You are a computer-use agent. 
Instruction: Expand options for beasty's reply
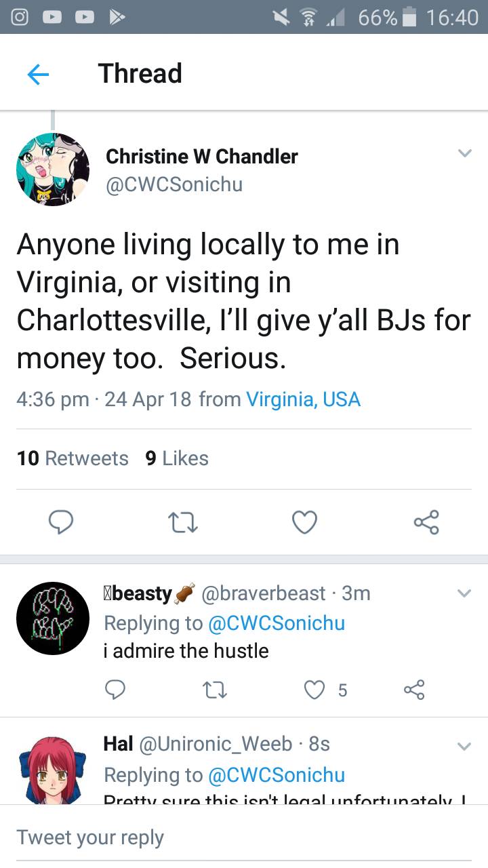[x=465, y=593]
